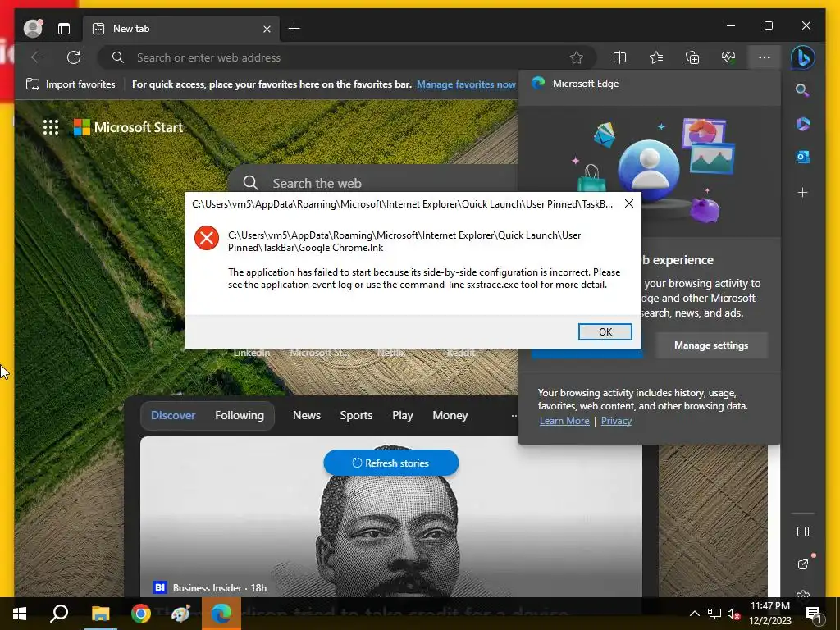Open the Money category

(450, 415)
